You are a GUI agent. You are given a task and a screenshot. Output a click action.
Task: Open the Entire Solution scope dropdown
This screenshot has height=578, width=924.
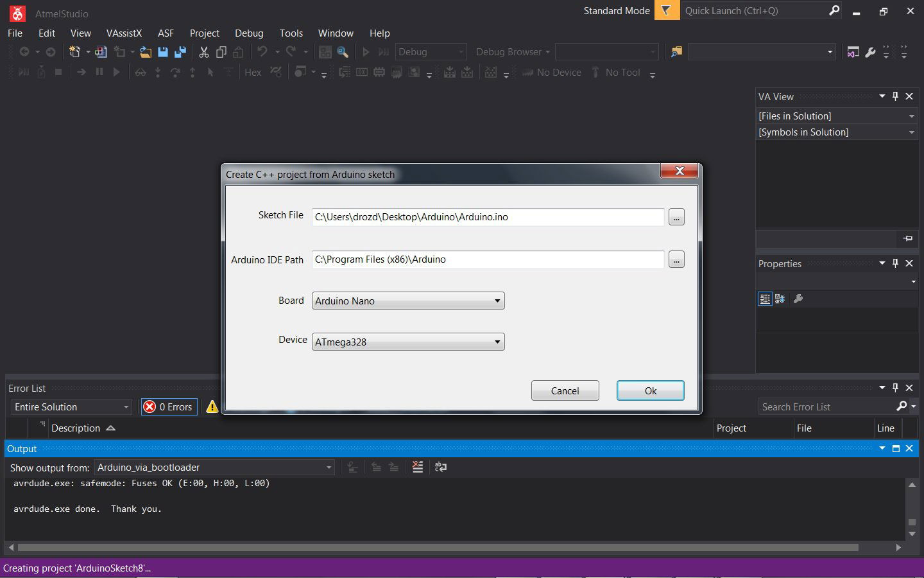[72, 407]
